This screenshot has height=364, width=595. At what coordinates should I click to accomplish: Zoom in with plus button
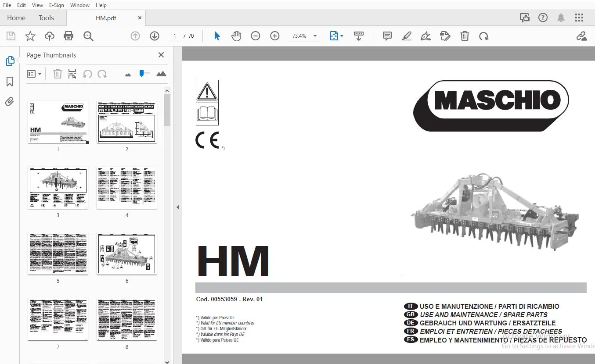pos(275,36)
